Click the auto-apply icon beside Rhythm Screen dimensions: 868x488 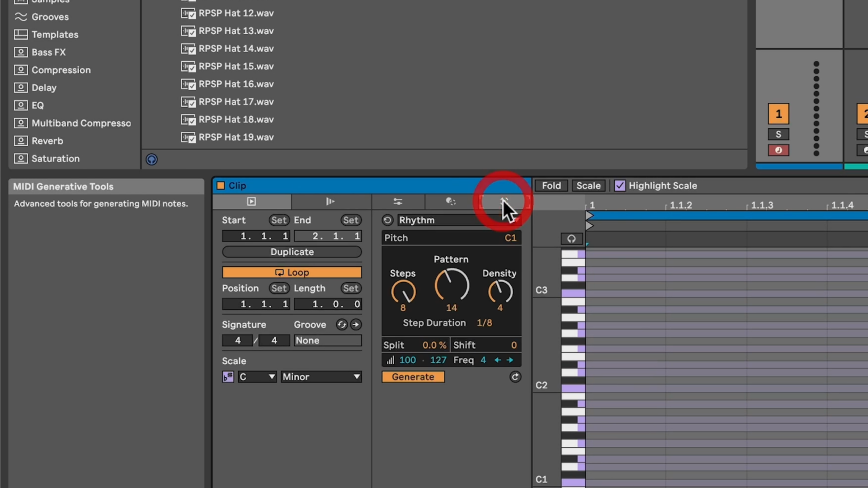(x=387, y=220)
